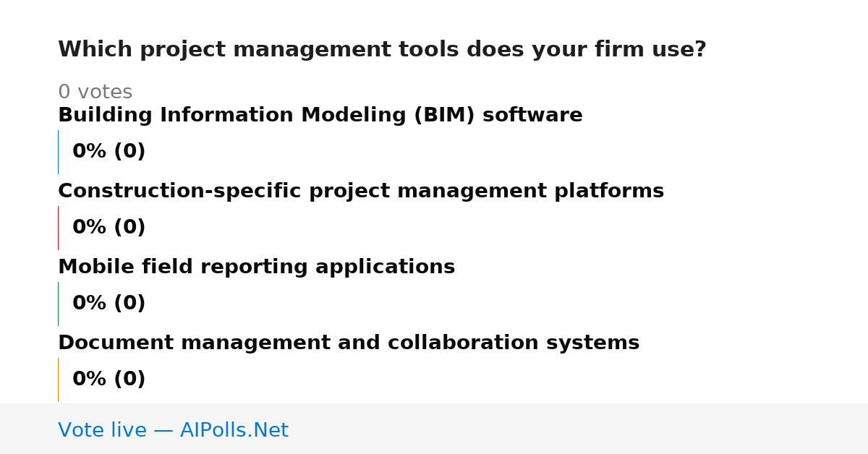
Task: Click the poll question title
Action: tap(382, 50)
